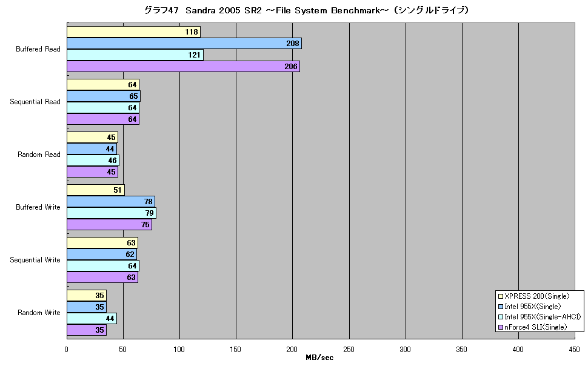Viewport: 588px width, 366px height.
Task: Click the 400 tick on the horizontal axis
Action: (x=518, y=350)
